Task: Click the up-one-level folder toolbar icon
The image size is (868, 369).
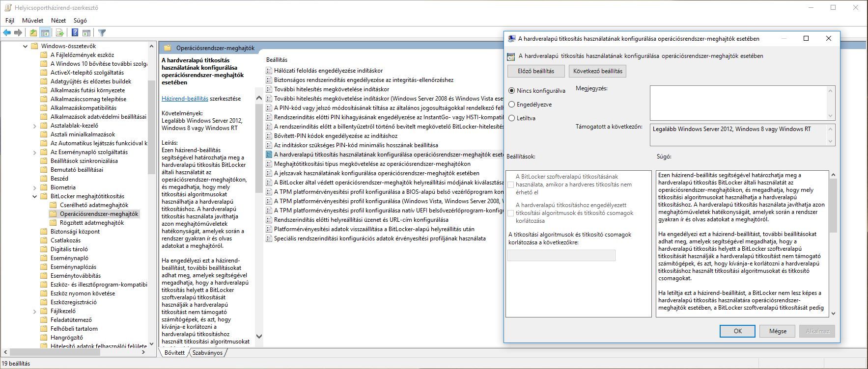Action: pyautogui.click(x=33, y=33)
